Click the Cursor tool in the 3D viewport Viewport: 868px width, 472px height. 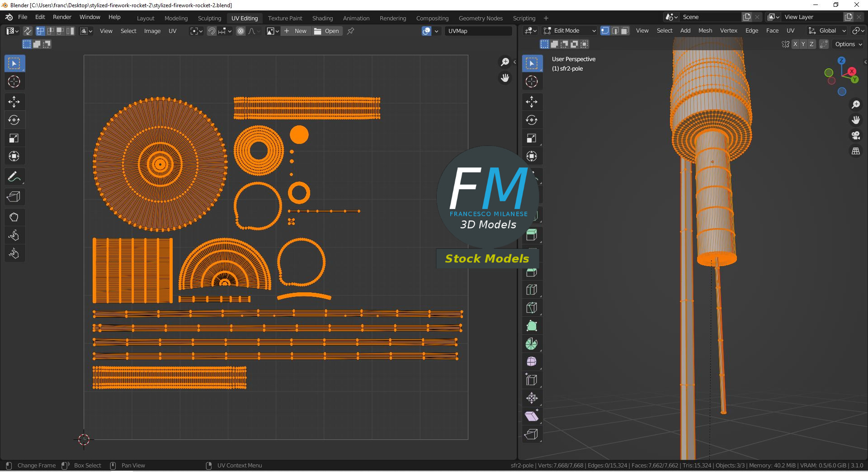532,81
